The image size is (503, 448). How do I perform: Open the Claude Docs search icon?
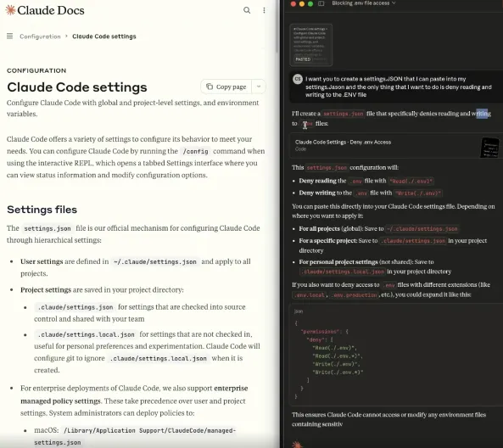tap(247, 10)
